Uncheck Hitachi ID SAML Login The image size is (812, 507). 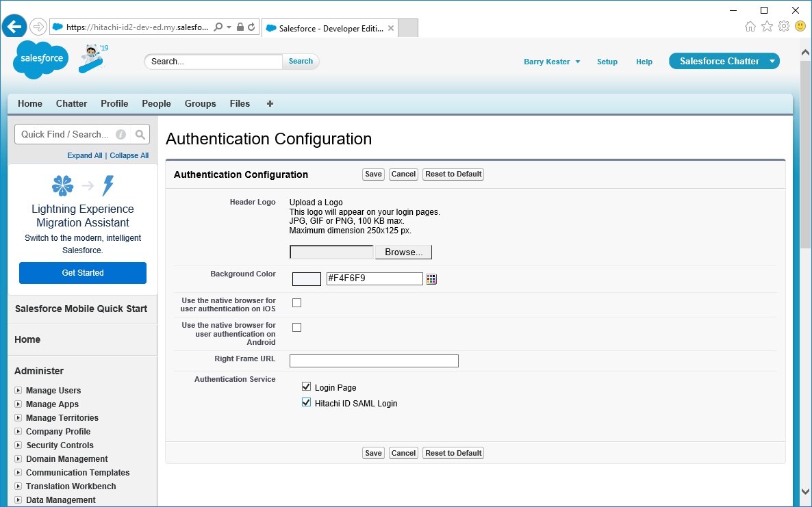(306, 403)
